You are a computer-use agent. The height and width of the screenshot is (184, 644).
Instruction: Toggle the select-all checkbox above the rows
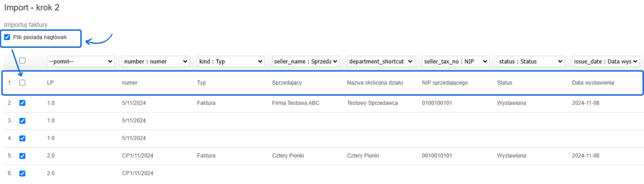click(x=22, y=61)
